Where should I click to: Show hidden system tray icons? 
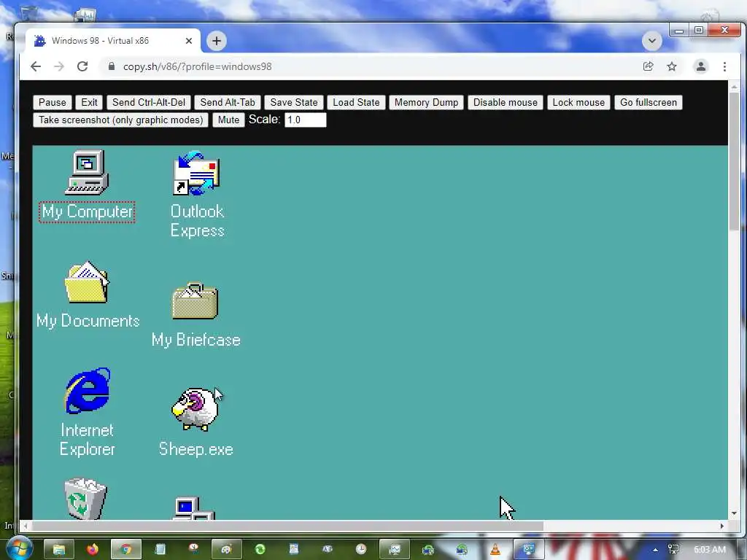[656, 550]
